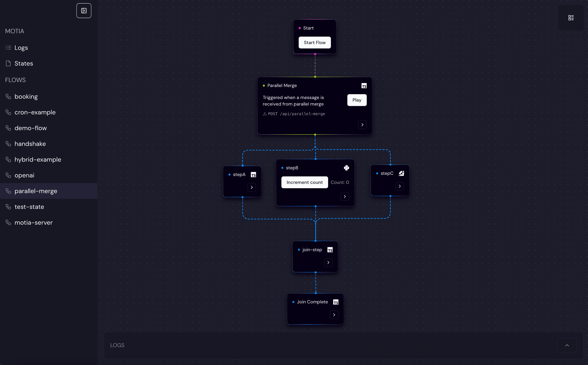Click the TypeScript icon on Parallel Merge node
This screenshot has height=365, width=588.
364,86
